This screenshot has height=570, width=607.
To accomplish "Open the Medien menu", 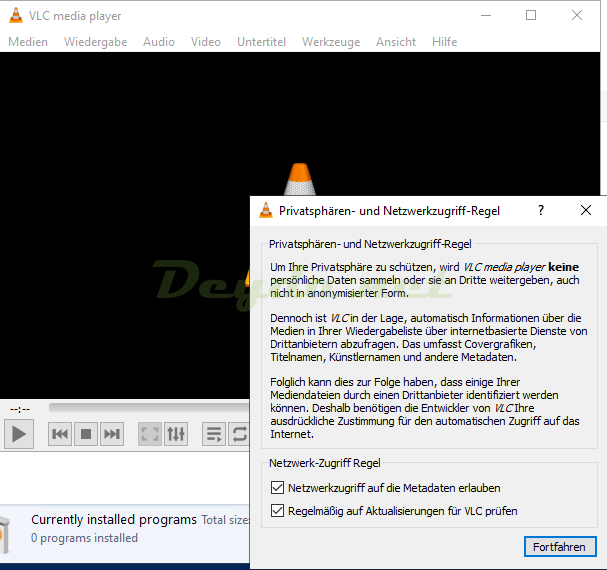I will 28,42.
